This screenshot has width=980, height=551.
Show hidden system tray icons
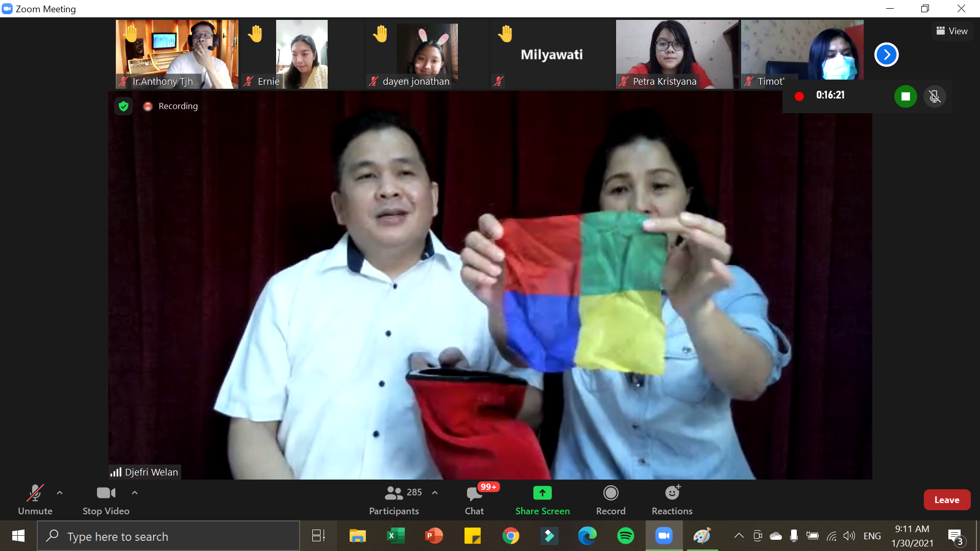[x=739, y=536]
